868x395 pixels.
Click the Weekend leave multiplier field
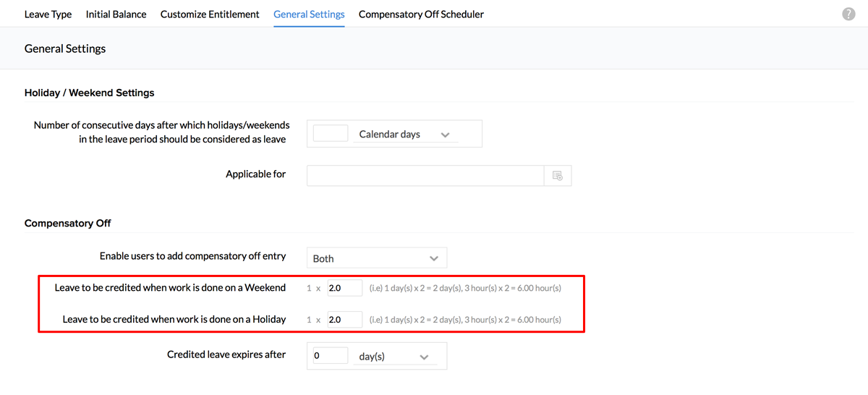pyautogui.click(x=344, y=288)
